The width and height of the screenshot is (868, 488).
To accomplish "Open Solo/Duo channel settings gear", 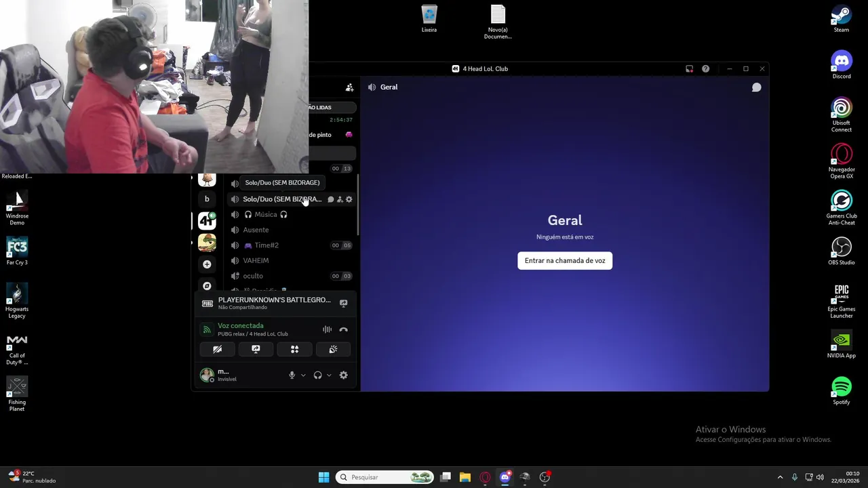I will click(349, 199).
